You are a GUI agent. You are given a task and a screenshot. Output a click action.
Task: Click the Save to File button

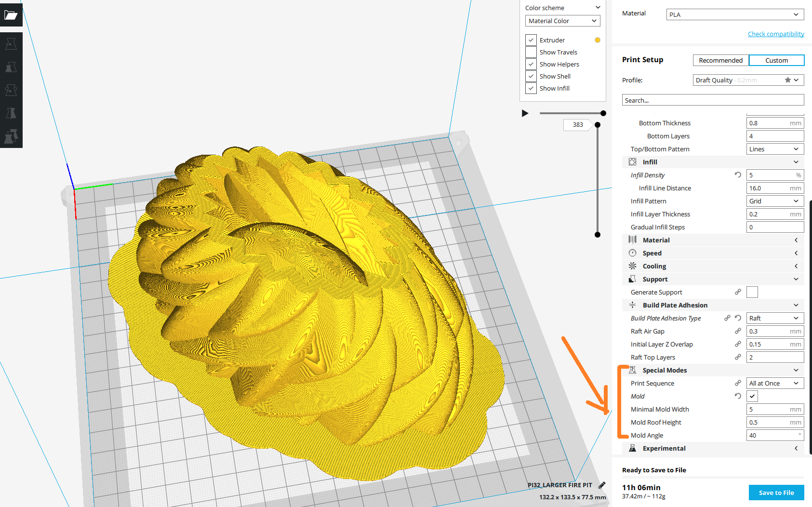[776, 493]
